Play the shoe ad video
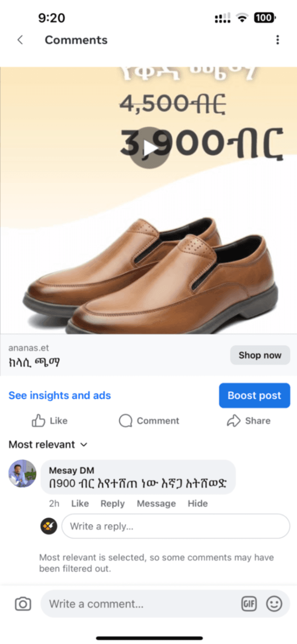Screen dimensions: 297x644 (149, 148)
